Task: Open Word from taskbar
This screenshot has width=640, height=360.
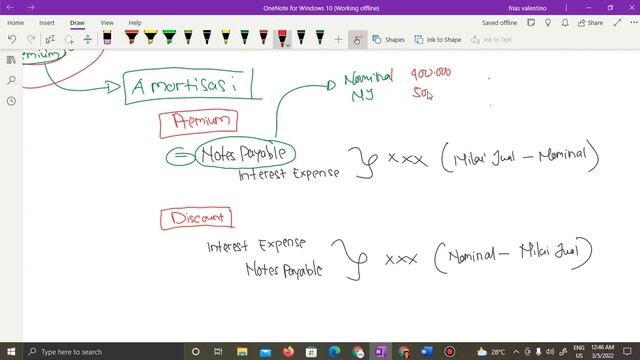Action: pos(427,351)
